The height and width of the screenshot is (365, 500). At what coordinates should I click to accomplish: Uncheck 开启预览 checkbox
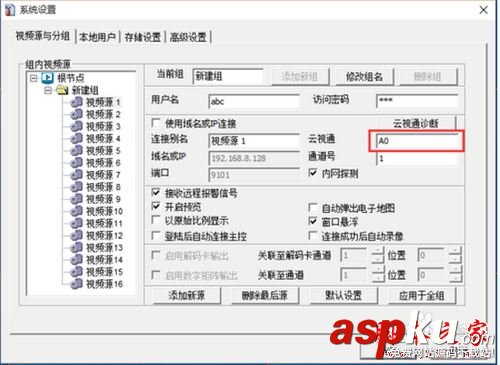click(x=156, y=206)
